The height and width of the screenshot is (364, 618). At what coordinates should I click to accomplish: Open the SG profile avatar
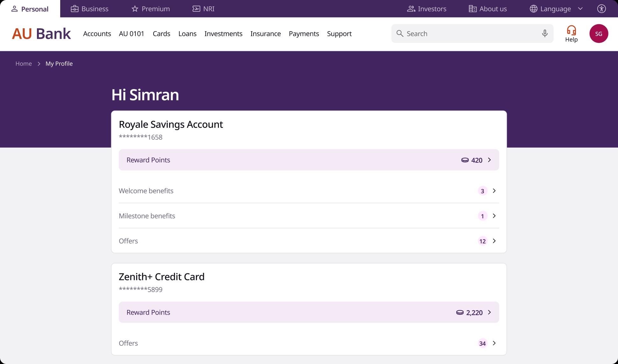coord(599,33)
